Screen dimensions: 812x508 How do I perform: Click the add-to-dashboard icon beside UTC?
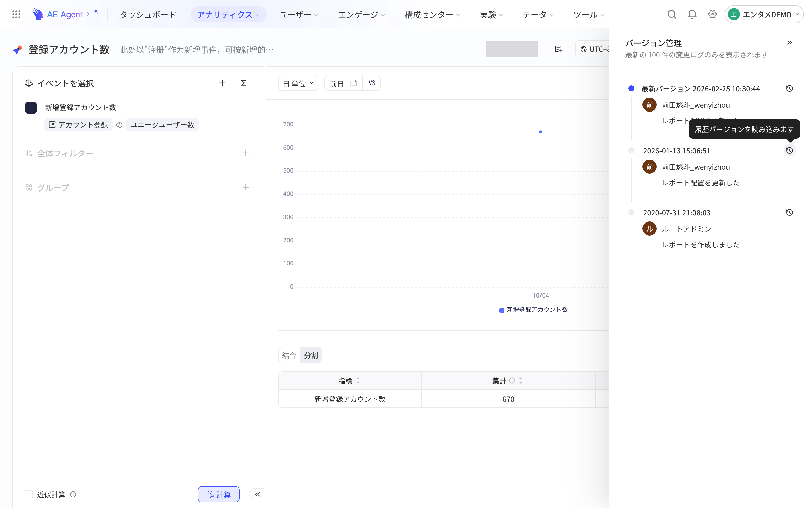tap(558, 49)
